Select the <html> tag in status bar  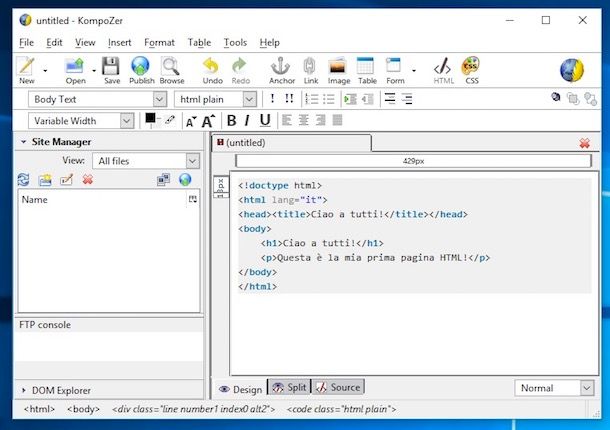tap(39, 409)
